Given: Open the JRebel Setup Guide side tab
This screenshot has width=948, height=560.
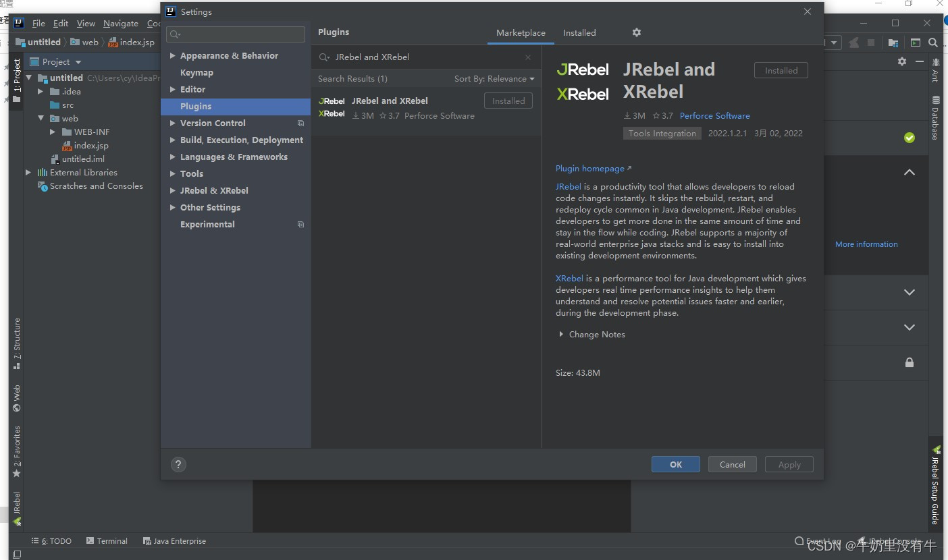Looking at the screenshot, I should point(935,484).
